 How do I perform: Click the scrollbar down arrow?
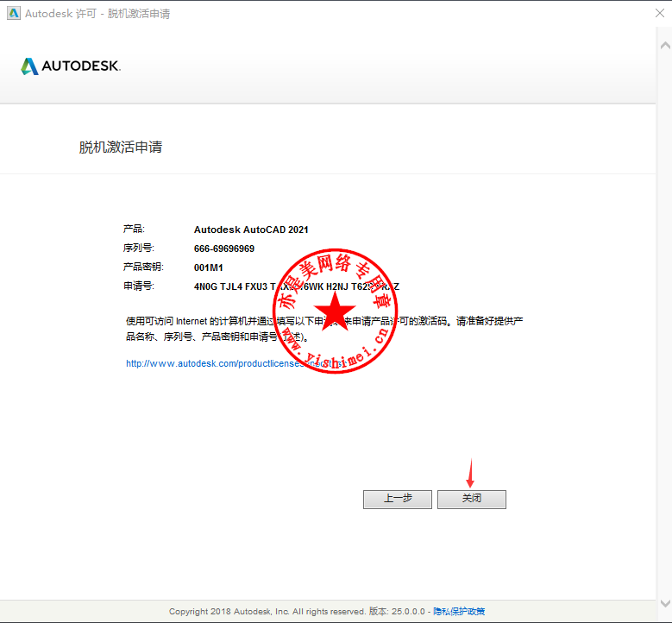pyautogui.click(x=665, y=603)
